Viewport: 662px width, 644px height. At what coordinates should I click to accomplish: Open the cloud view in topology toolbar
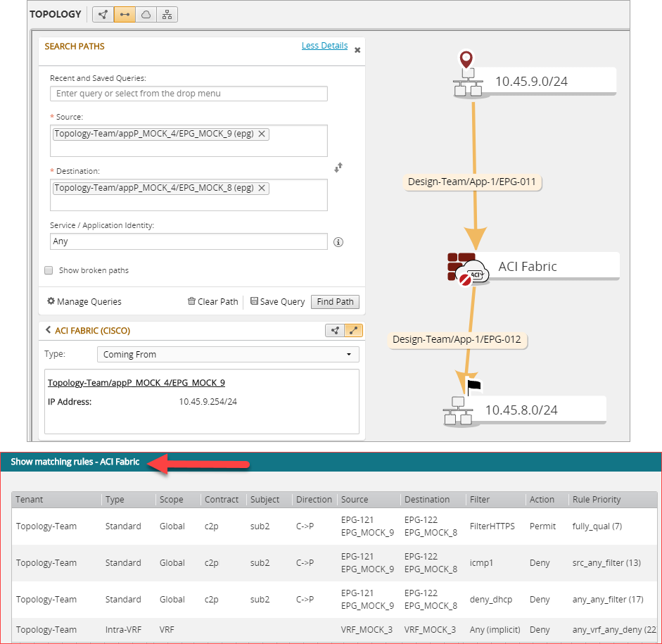click(146, 14)
